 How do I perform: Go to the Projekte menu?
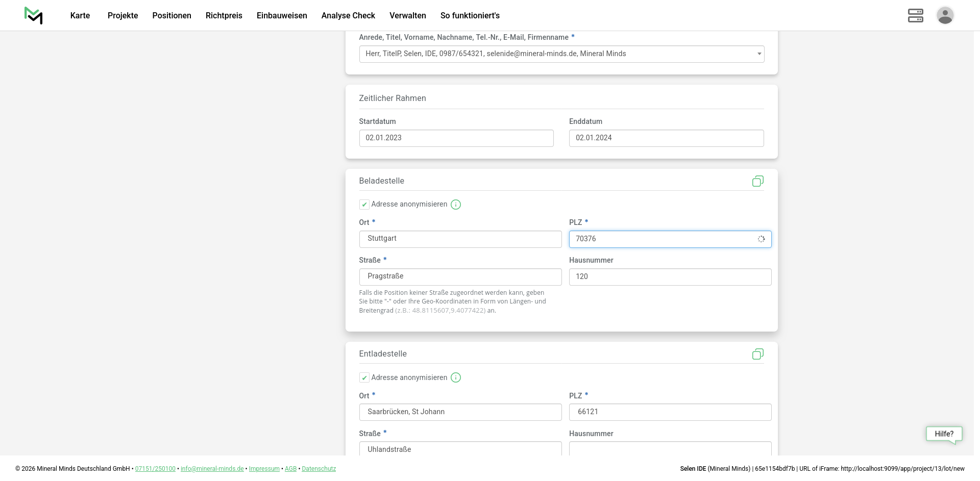tap(122, 16)
